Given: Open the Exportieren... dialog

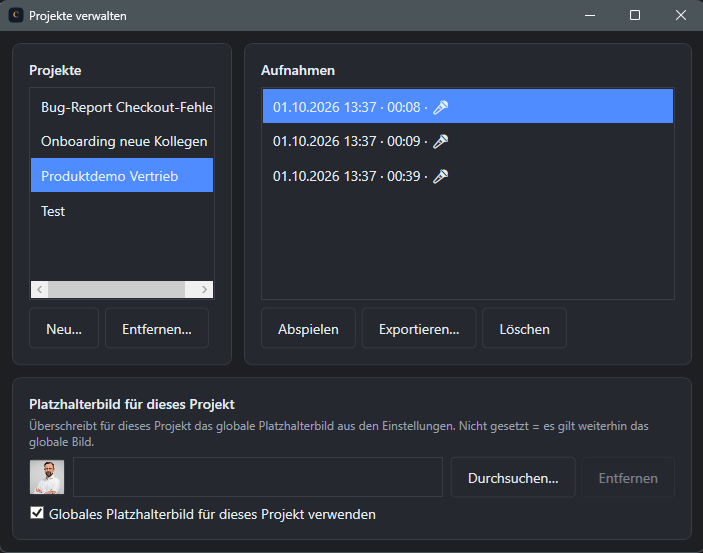Looking at the screenshot, I should click(419, 328).
